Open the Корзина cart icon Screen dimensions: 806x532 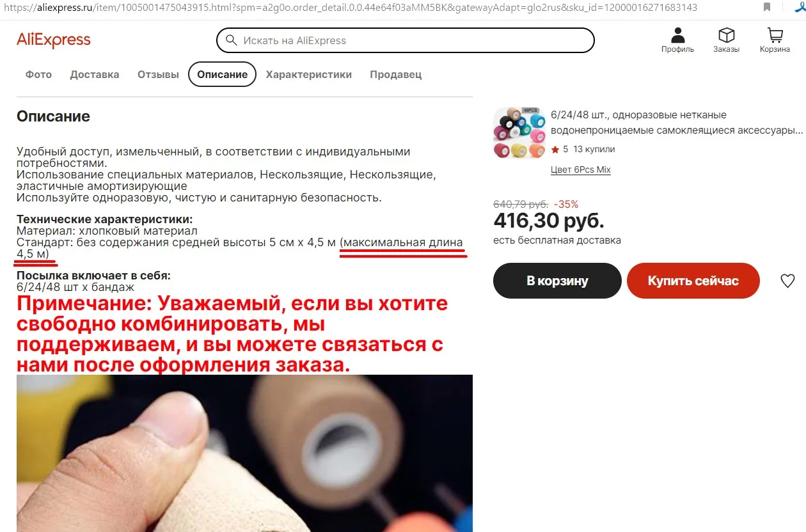coord(775,35)
